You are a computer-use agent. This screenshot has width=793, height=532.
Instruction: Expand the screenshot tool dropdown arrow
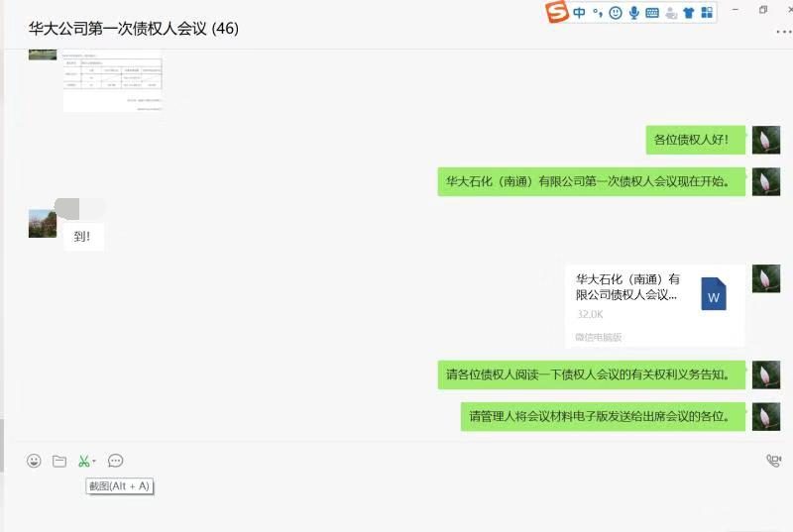click(x=94, y=461)
